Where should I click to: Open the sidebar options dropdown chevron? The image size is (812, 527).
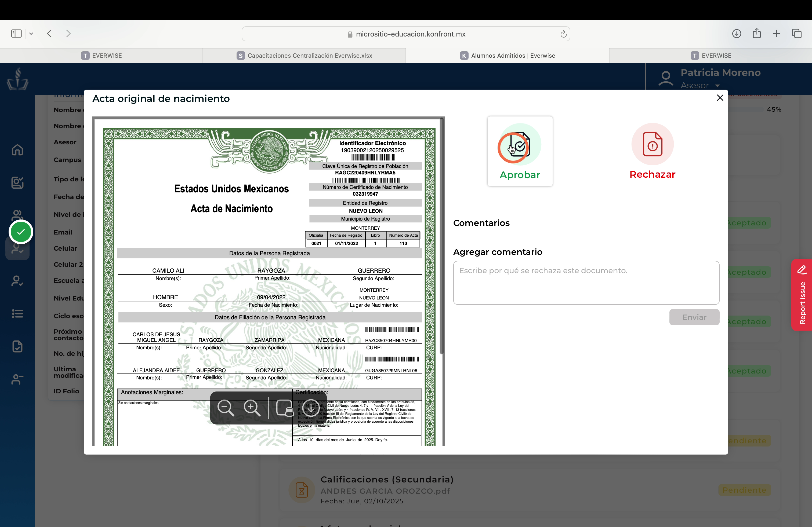tap(31, 33)
